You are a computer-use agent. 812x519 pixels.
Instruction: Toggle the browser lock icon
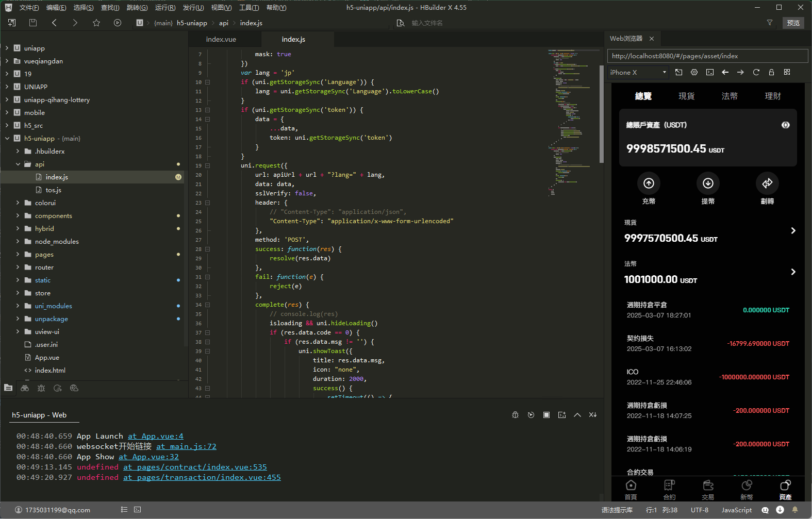point(772,72)
